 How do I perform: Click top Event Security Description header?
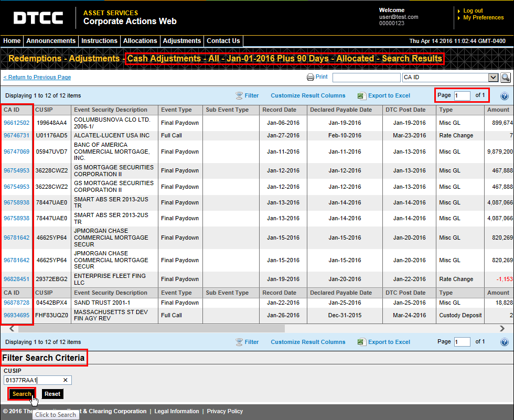click(x=114, y=110)
